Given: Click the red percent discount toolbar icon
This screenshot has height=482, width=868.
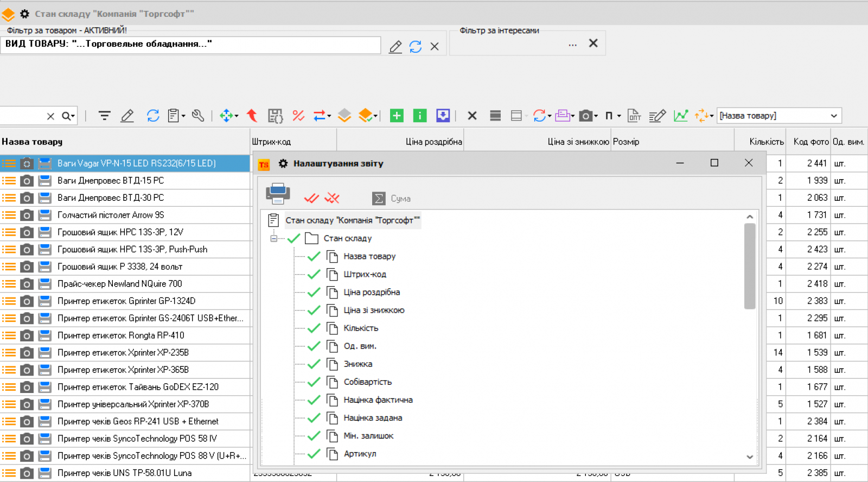Looking at the screenshot, I should tap(298, 116).
